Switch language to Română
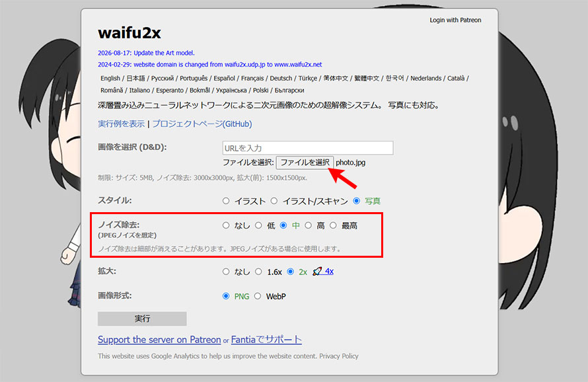588x382 pixels. (x=112, y=90)
